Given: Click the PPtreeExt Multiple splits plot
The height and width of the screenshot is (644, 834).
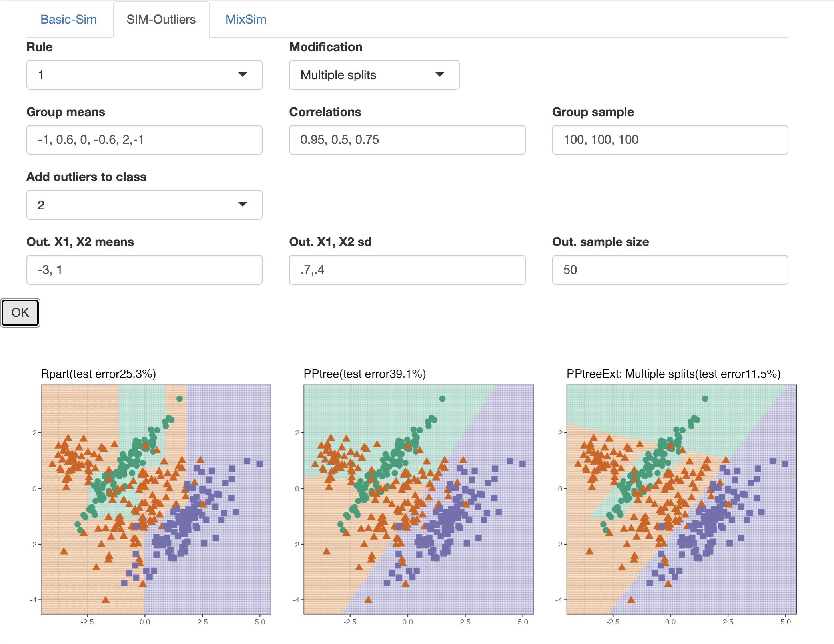Looking at the screenshot, I should [x=681, y=499].
